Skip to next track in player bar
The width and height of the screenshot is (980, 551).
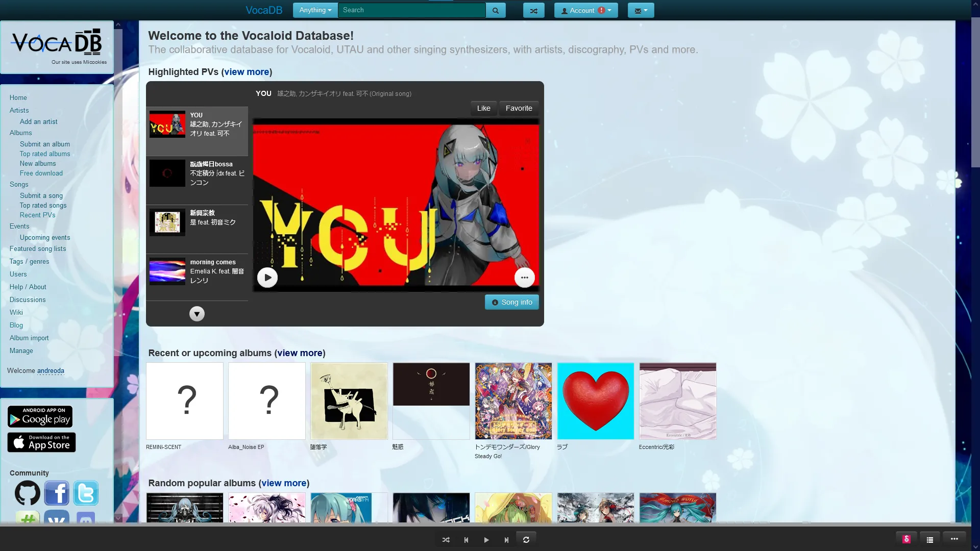506,540
